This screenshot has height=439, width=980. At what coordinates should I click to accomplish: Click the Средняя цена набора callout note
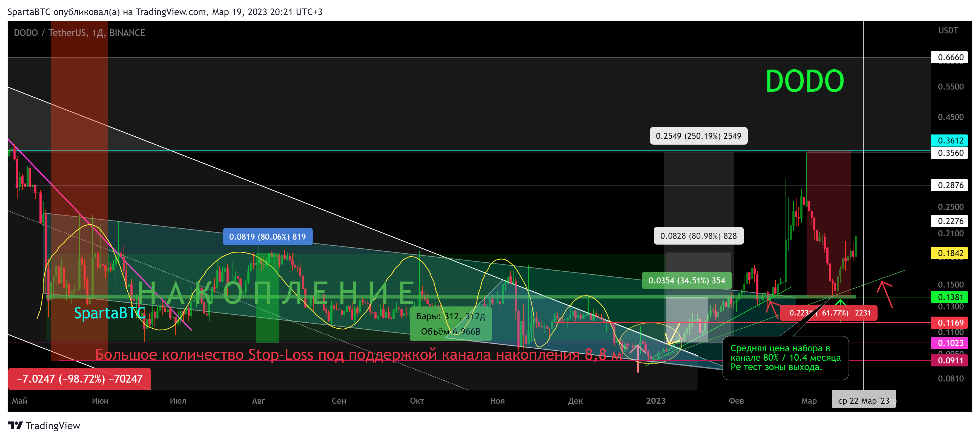point(785,358)
